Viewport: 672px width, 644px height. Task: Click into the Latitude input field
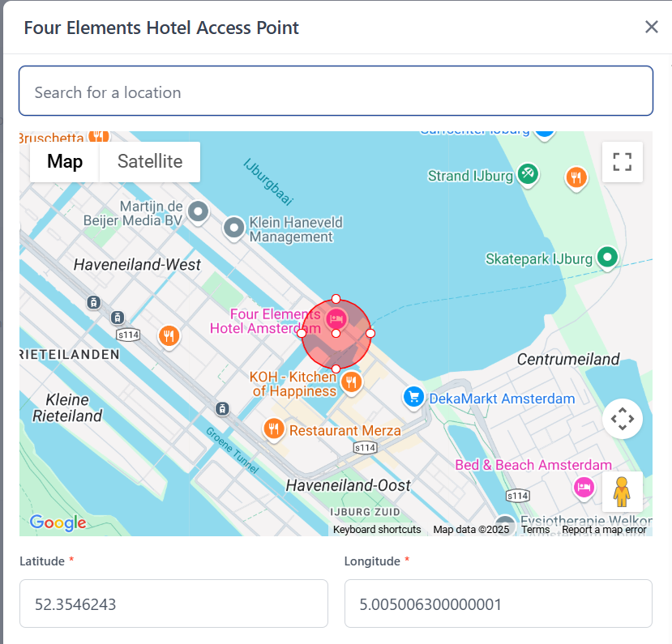tap(173, 603)
